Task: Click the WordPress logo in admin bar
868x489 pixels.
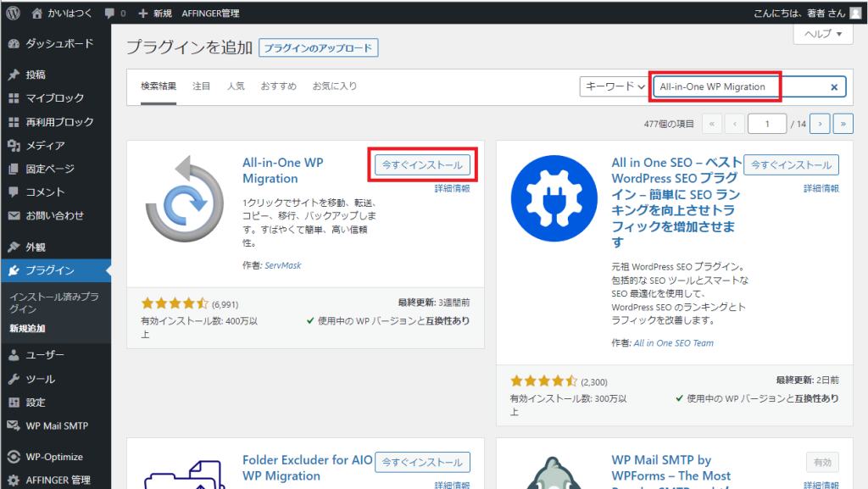Action: click(x=14, y=13)
